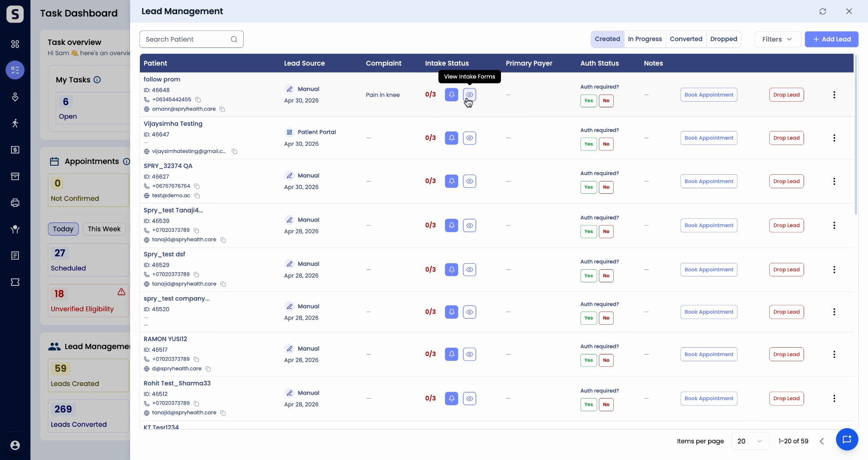Click bell reminder icon for follow prom
The height and width of the screenshot is (460, 868).
tap(451, 95)
